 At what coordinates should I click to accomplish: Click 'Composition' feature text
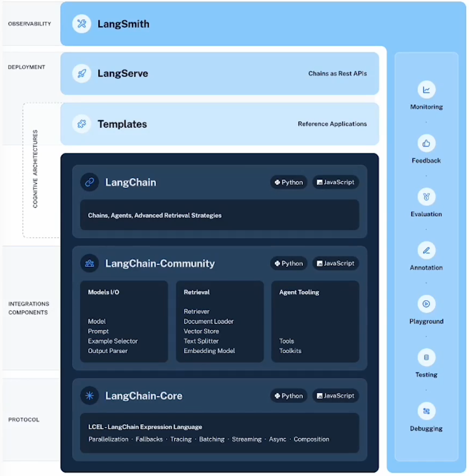[311, 439]
